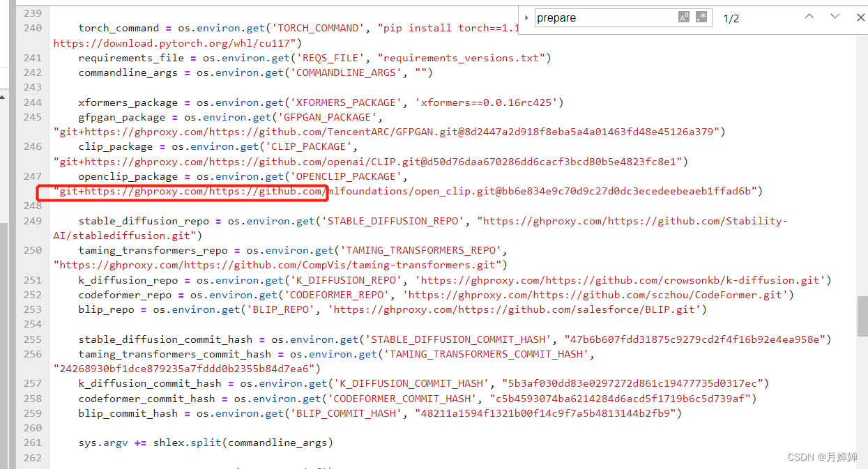Jump to the next search match
Viewport: 868px width, 469px height.
pyautogui.click(x=835, y=17)
